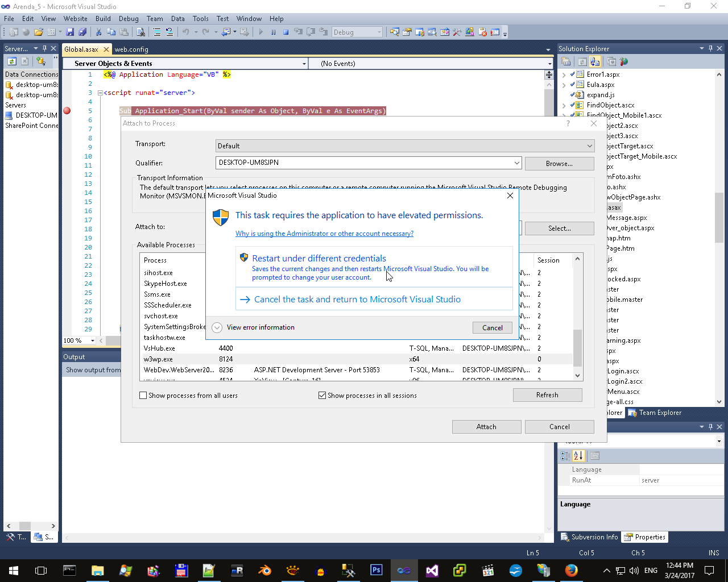Close the Global.asax tab
The height and width of the screenshot is (582, 728).
tap(106, 49)
